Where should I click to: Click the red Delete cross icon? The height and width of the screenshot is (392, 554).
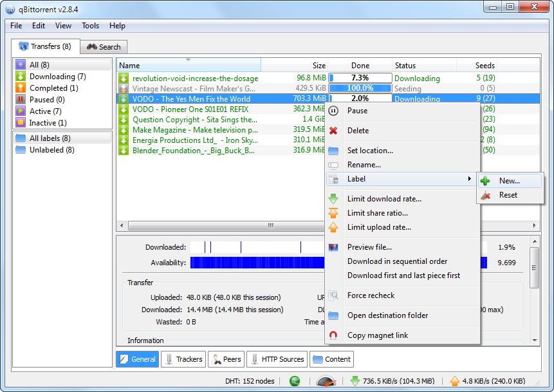[x=333, y=131]
